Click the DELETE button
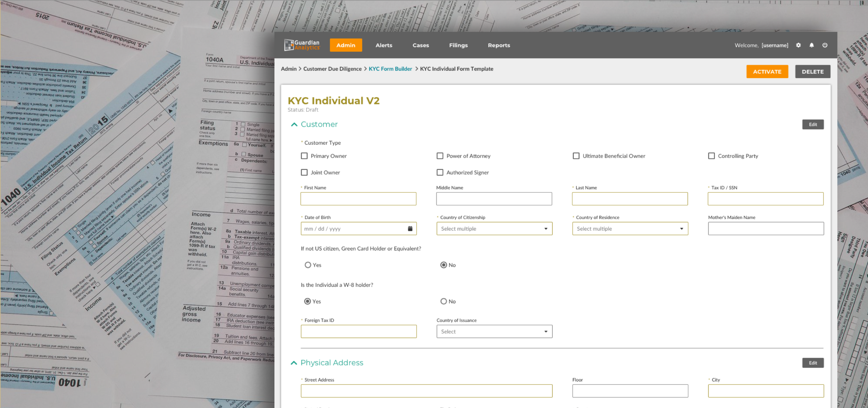The image size is (868, 408). point(813,71)
